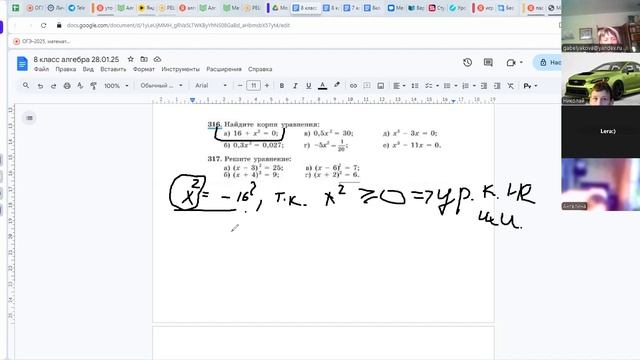Decrease the paragraph indent
Viewport: 640px width, 360px height.
coord(484,86)
